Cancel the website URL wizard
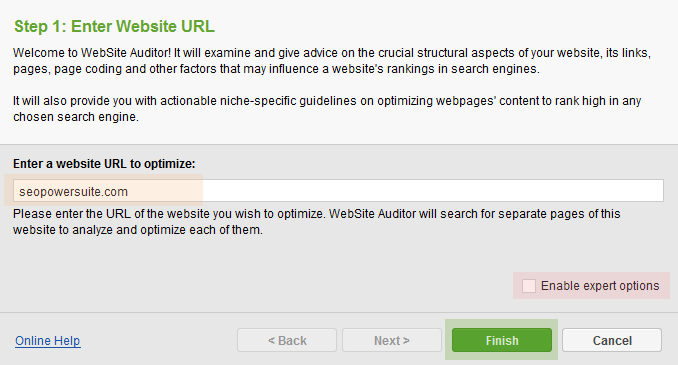 612,340
